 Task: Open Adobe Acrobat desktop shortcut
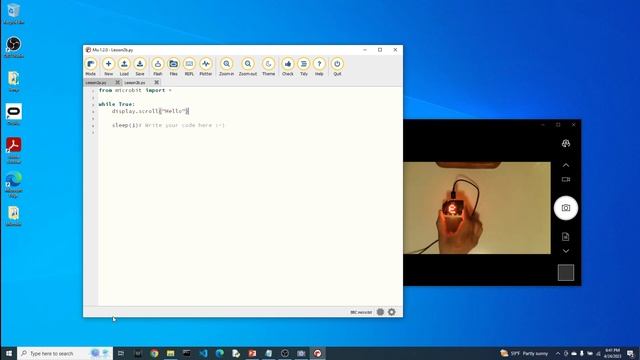point(13,150)
